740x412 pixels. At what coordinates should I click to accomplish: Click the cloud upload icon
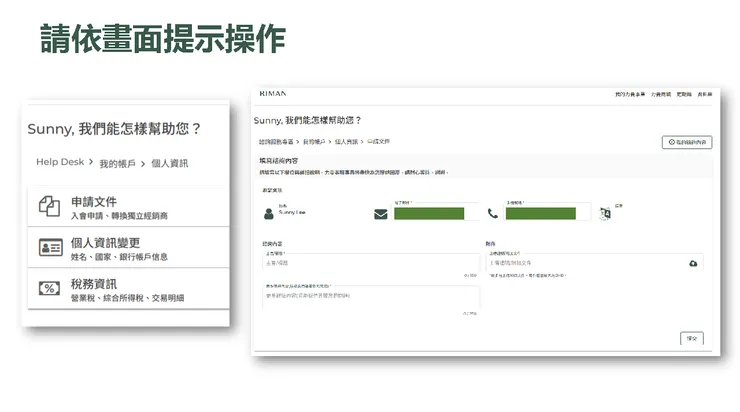(x=693, y=263)
